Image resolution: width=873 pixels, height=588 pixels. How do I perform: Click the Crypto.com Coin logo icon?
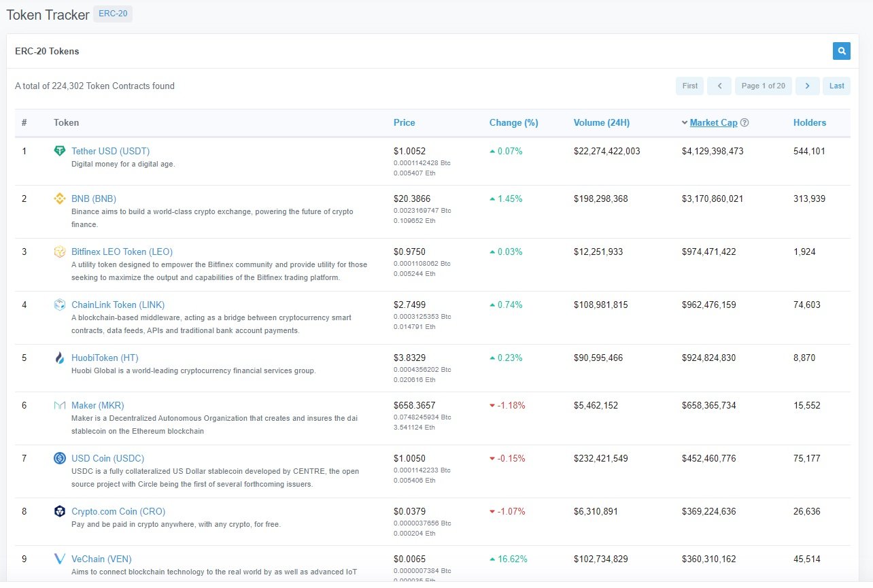pos(60,511)
